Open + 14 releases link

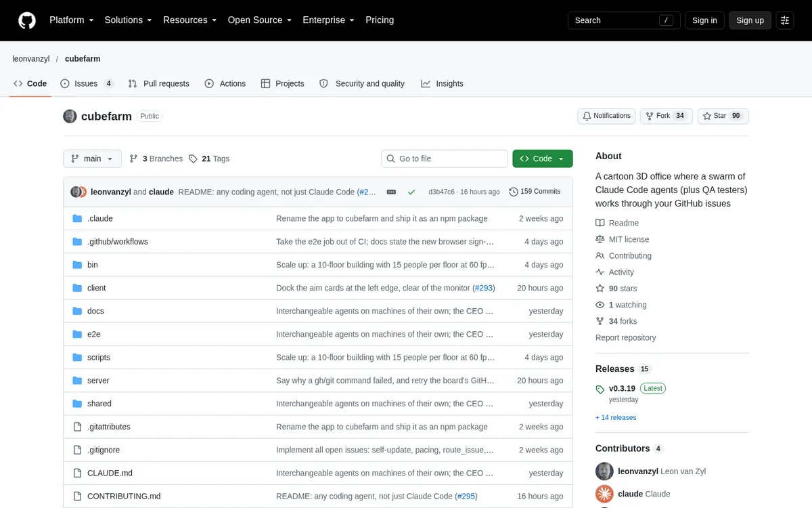(616, 418)
